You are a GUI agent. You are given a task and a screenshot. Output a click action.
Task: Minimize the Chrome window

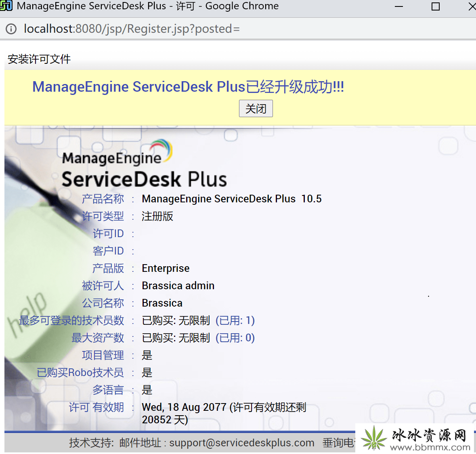coord(398,6)
